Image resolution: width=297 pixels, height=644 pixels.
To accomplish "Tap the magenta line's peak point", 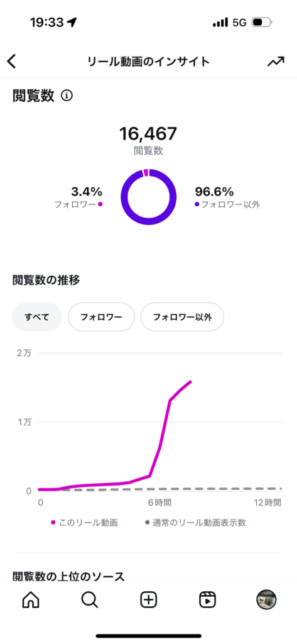I will [x=191, y=382].
